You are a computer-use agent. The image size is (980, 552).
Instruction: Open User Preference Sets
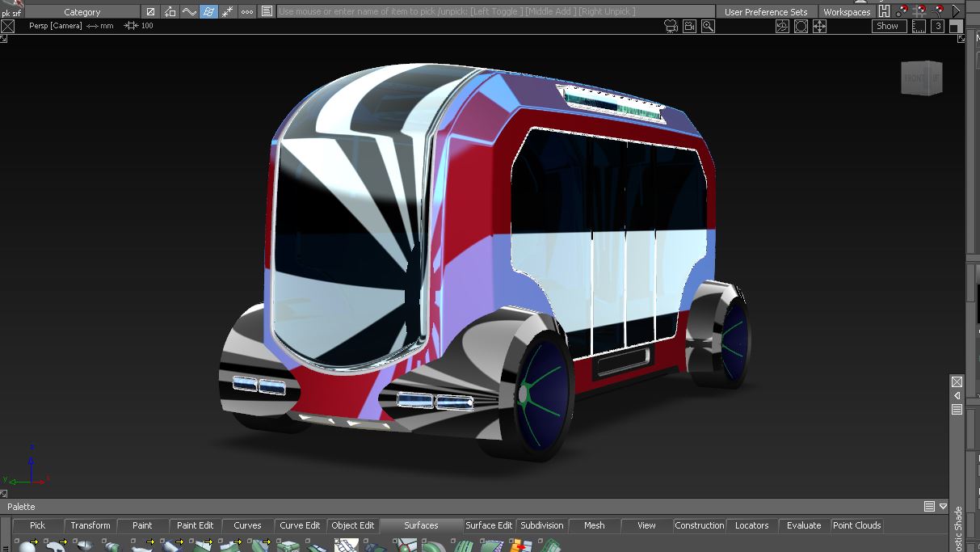tap(765, 12)
